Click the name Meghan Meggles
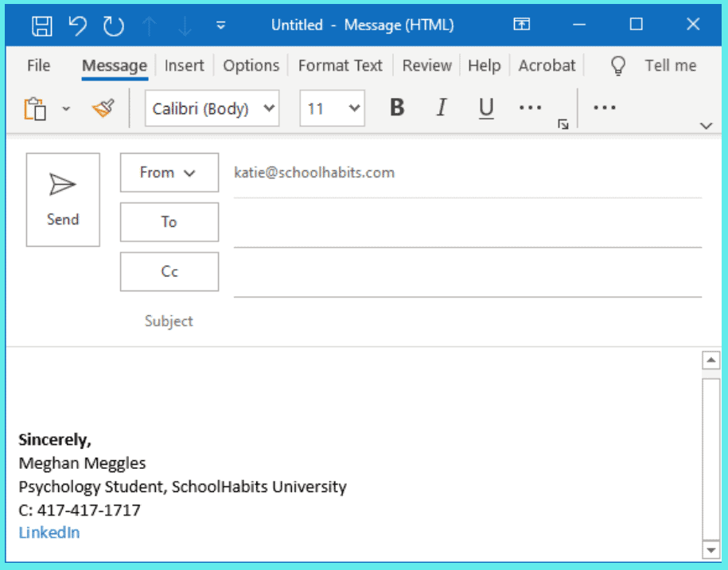728x570 pixels. point(82,463)
